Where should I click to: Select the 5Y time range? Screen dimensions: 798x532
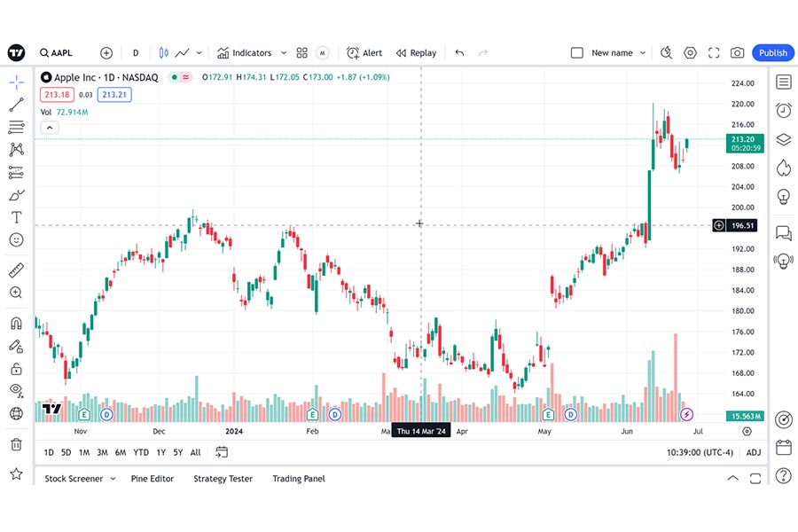(177, 452)
